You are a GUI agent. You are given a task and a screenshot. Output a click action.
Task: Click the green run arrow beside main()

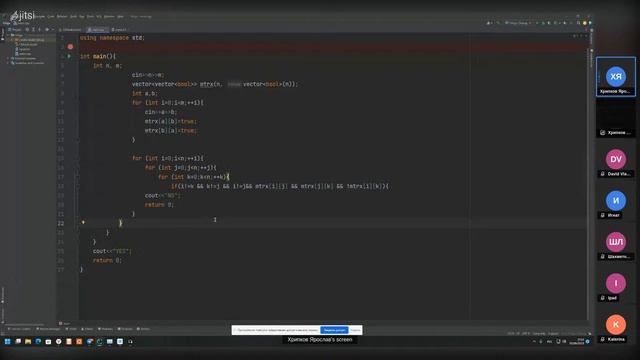coord(69,56)
